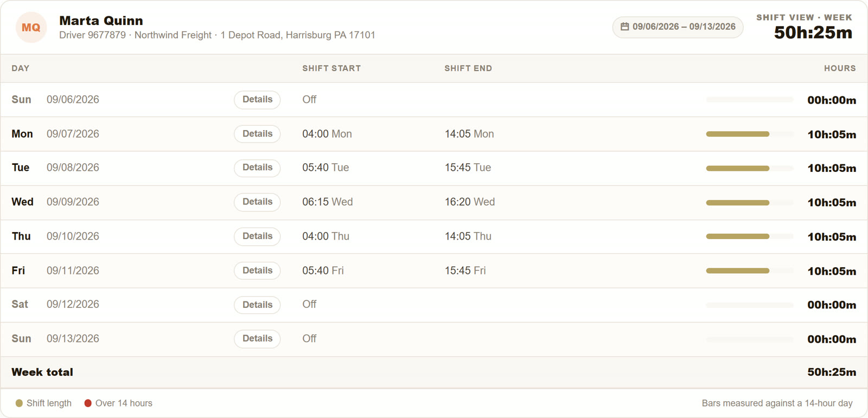Click the Week total label
This screenshot has height=418, width=868.
(42, 372)
